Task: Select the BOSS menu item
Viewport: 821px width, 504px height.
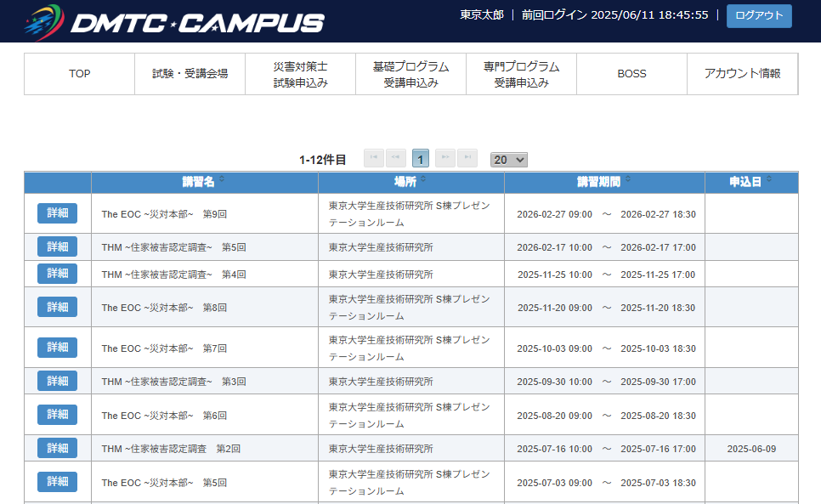Action: coord(631,74)
